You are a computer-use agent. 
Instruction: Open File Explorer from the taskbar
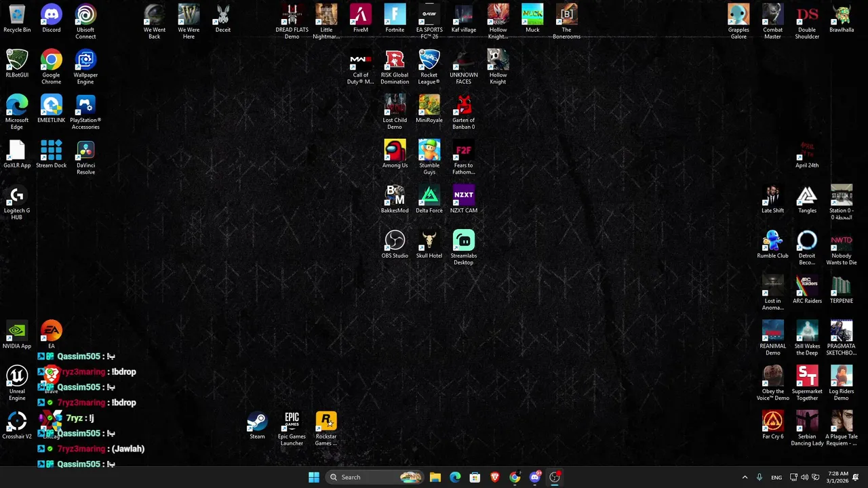click(435, 477)
